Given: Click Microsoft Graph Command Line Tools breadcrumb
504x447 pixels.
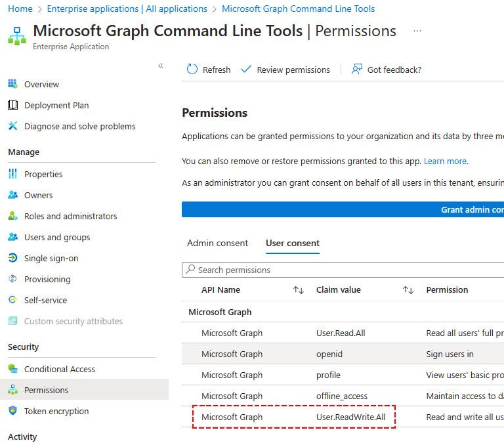Looking at the screenshot, I should point(299,9).
